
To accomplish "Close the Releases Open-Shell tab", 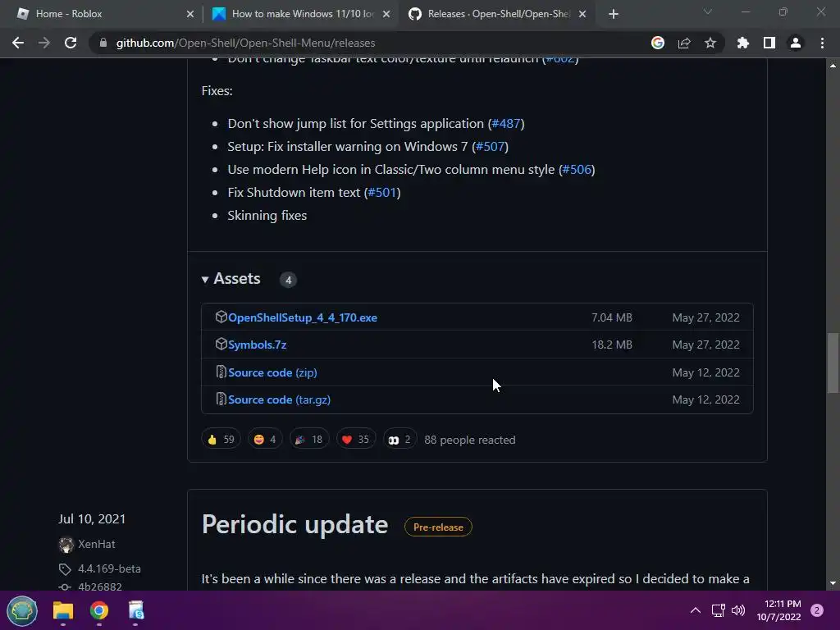I will pos(582,14).
